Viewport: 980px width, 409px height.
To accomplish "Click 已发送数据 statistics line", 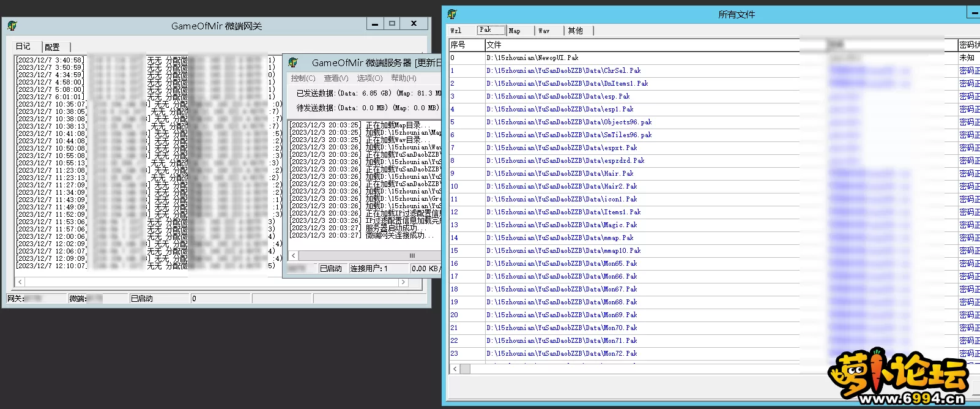I will coord(368,93).
